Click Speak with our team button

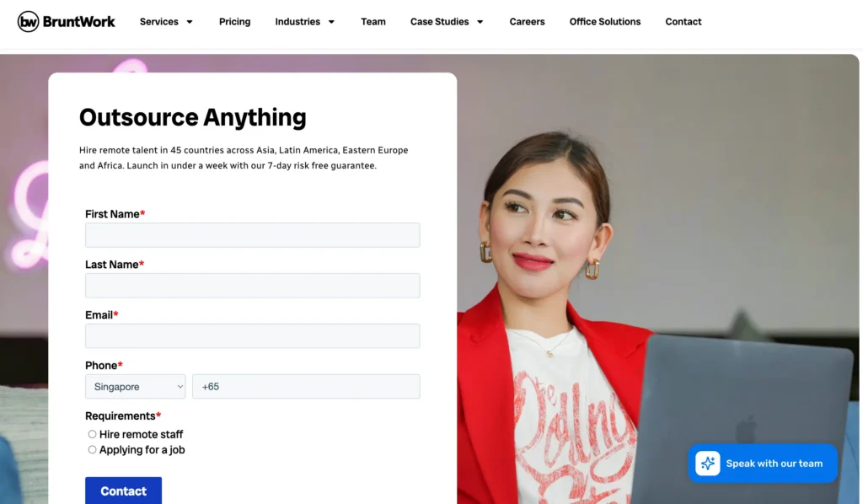tap(763, 464)
